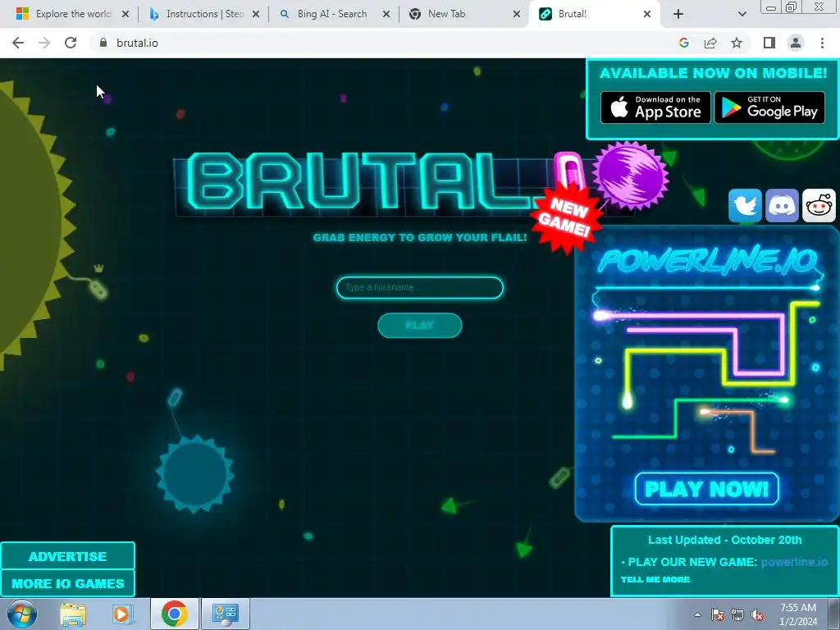Click the Get it on Google Play badge
This screenshot has height=630, width=840.
tap(769, 107)
